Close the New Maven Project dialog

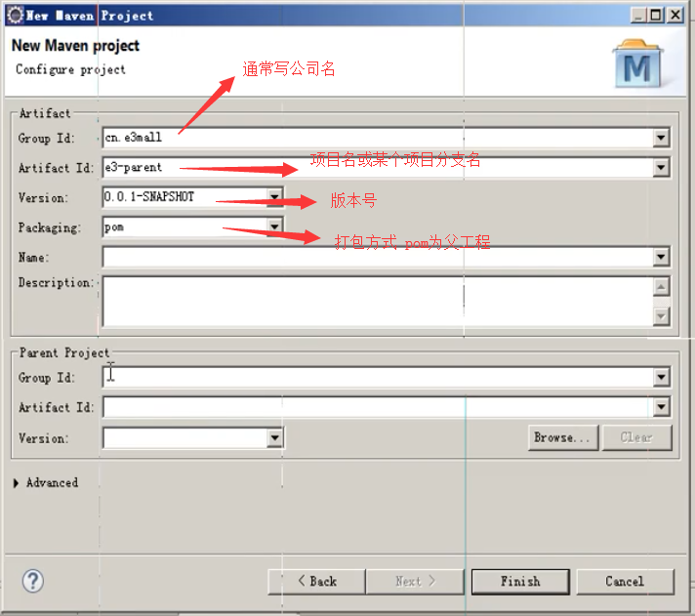(675, 16)
